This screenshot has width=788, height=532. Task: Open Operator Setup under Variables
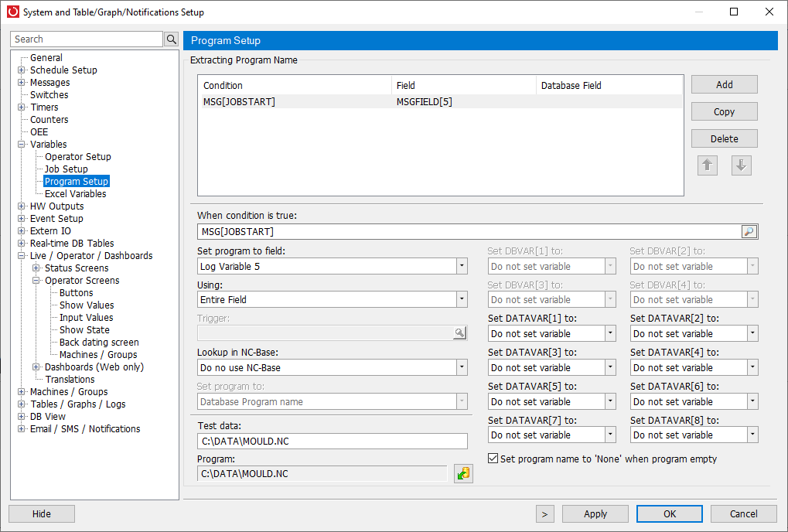[x=78, y=157]
